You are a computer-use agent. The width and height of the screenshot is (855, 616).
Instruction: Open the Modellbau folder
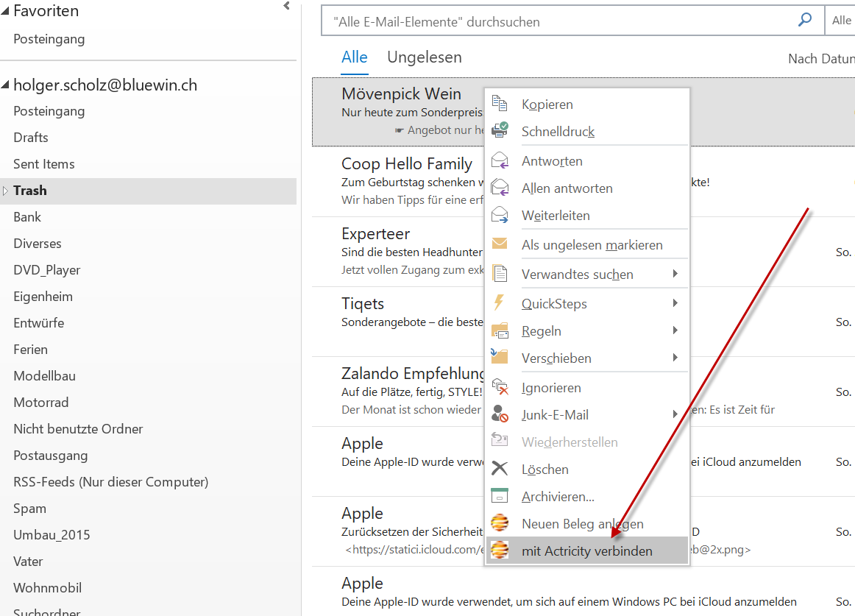coord(44,376)
